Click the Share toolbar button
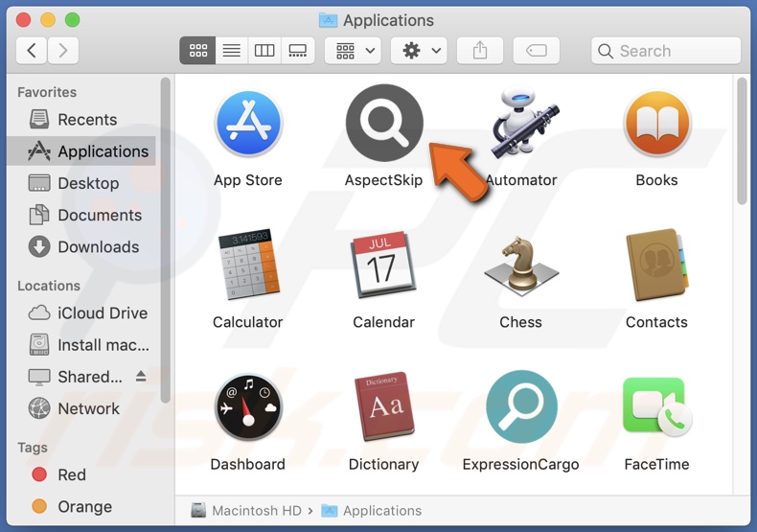757x532 pixels. 480,50
